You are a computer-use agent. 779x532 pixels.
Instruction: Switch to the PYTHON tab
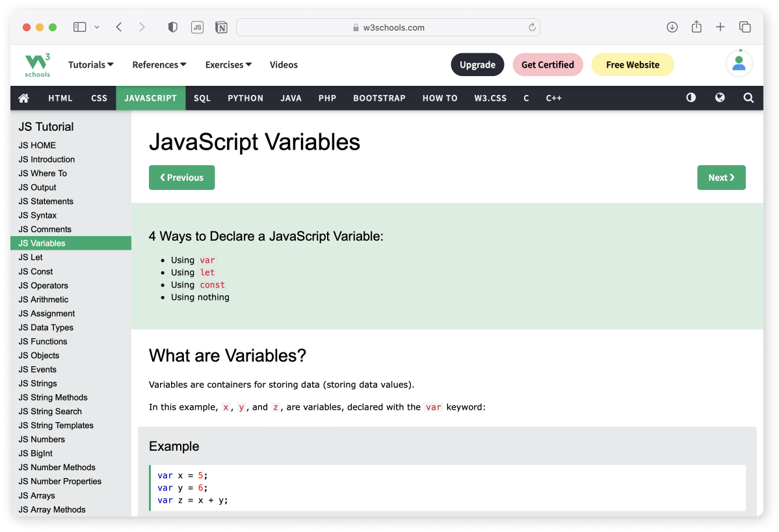[245, 98]
